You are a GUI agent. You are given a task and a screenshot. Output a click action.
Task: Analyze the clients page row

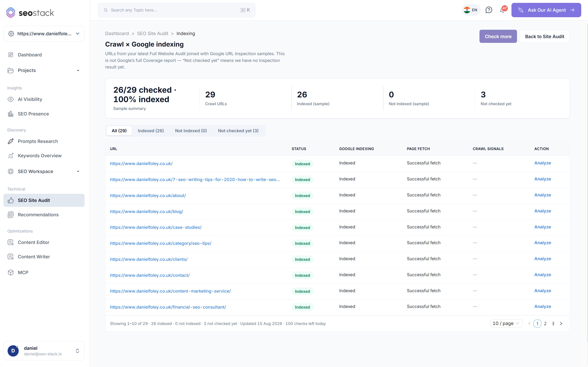point(543,259)
